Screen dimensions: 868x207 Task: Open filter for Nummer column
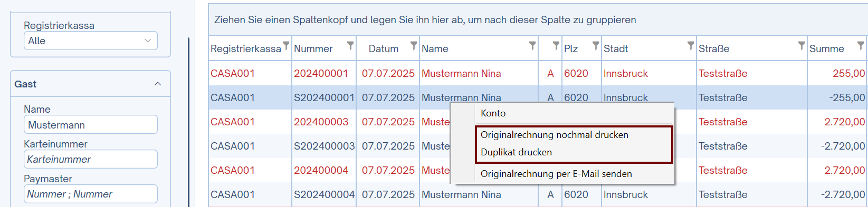[350, 46]
